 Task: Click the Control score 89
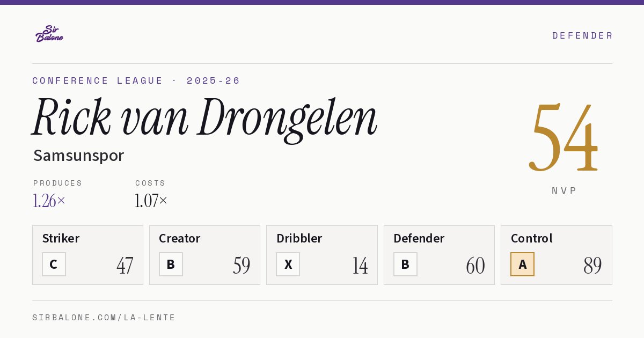coord(592,265)
